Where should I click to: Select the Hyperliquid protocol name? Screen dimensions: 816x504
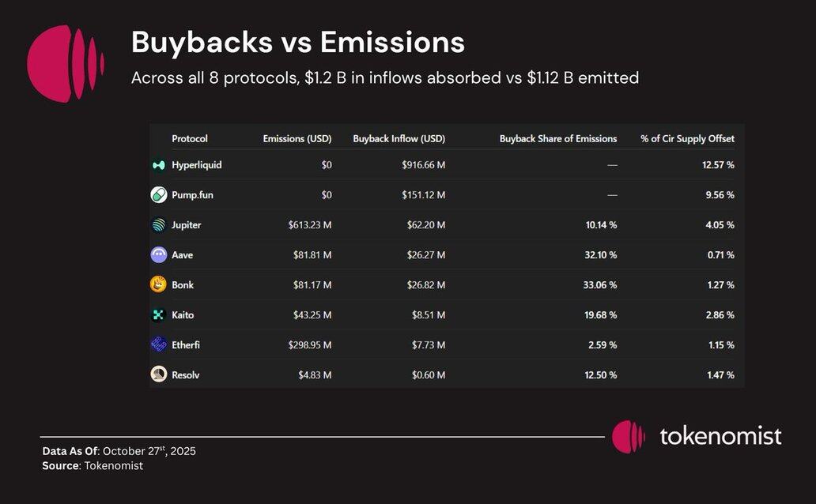(x=196, y=165)
